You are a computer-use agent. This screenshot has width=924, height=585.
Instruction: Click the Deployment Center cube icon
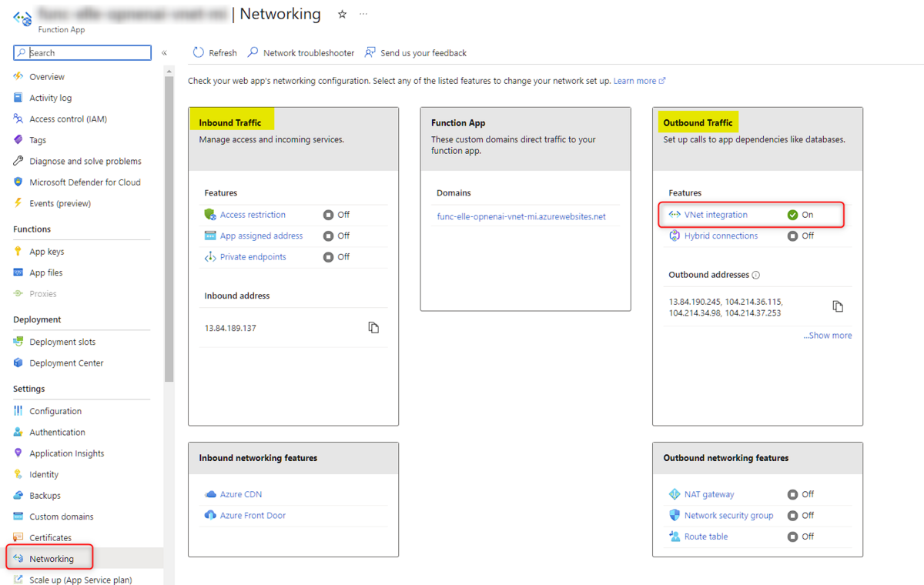pos(18,363)
